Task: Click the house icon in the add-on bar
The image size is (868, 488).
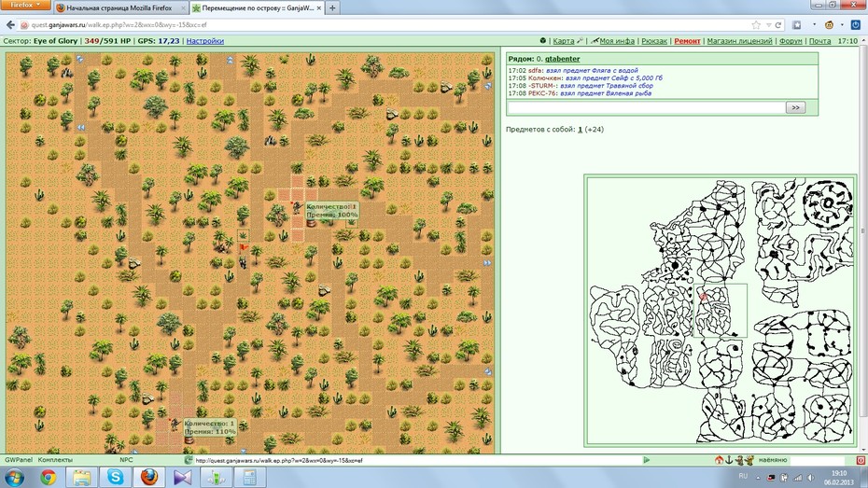Action: coord(719,460)
